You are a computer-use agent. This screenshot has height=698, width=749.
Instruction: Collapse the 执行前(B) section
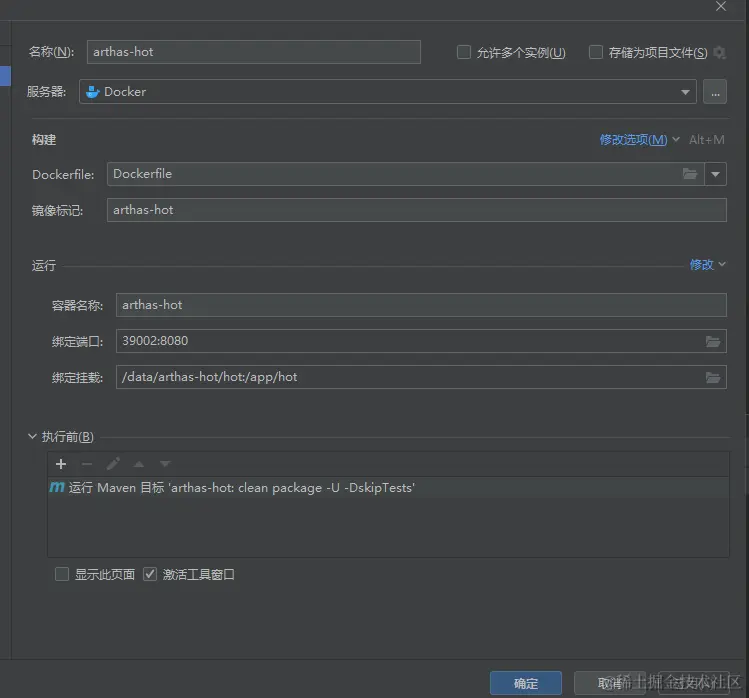pyautogui.click(x=32, y=436)
